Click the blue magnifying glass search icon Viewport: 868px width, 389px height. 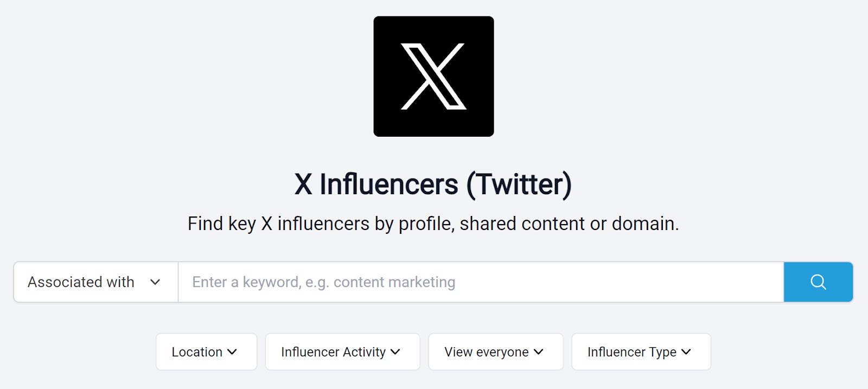tap(818, 282)
